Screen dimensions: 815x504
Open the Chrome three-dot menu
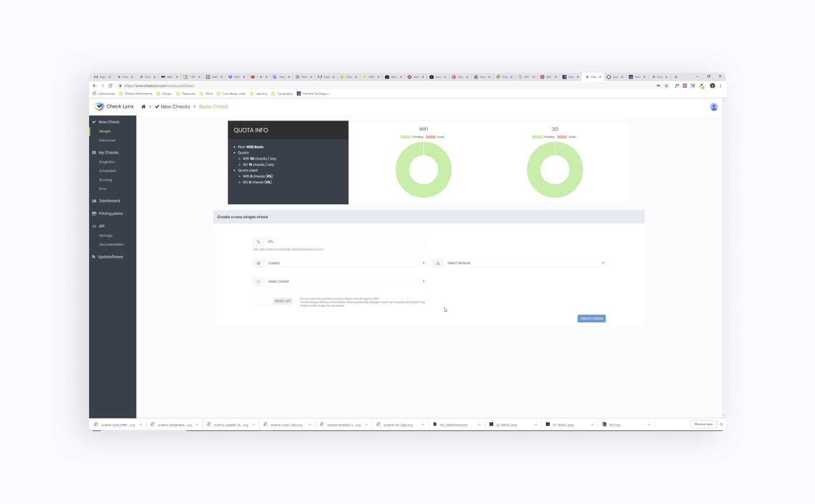click(721, 86)
